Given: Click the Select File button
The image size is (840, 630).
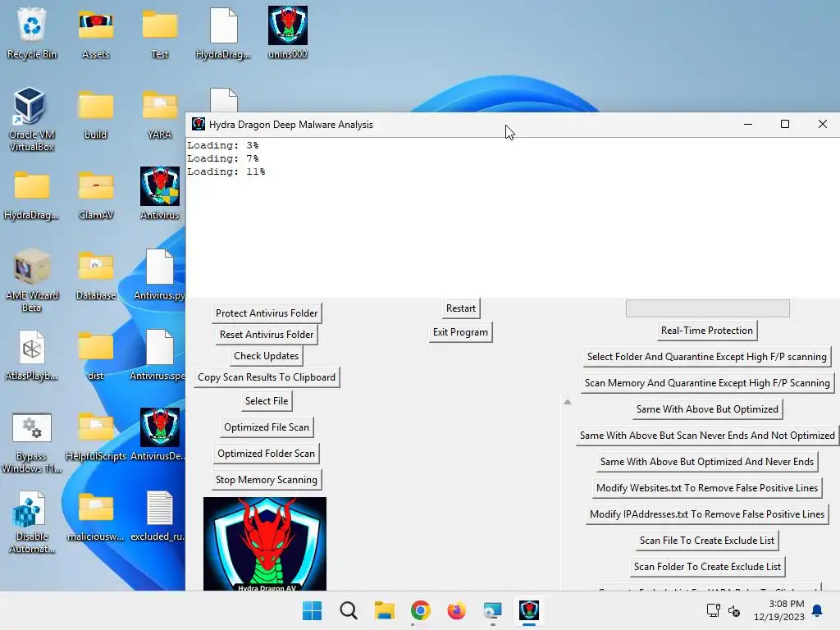Looking at the screenshot, I should coord(267,400).
